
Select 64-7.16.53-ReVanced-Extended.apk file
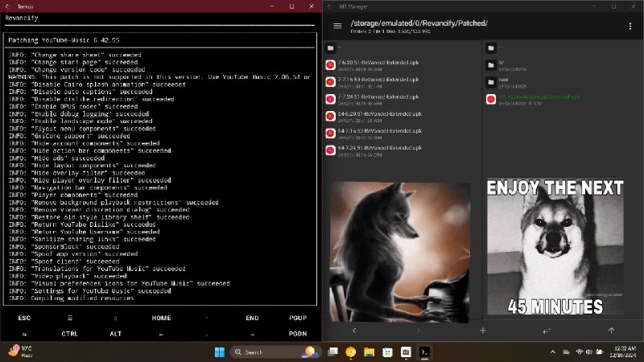tap(402, 134)
